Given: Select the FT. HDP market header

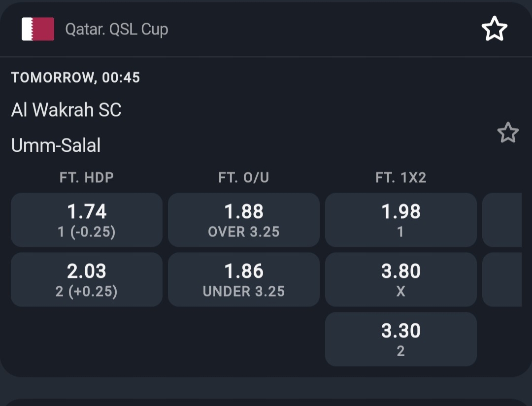Looking at the screenshot, I should click(87, 178).
